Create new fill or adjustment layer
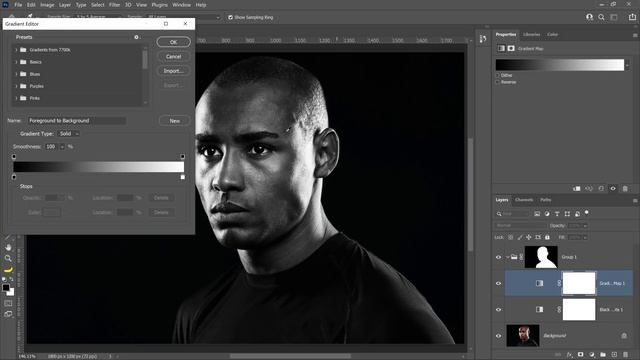 (592, 355)
